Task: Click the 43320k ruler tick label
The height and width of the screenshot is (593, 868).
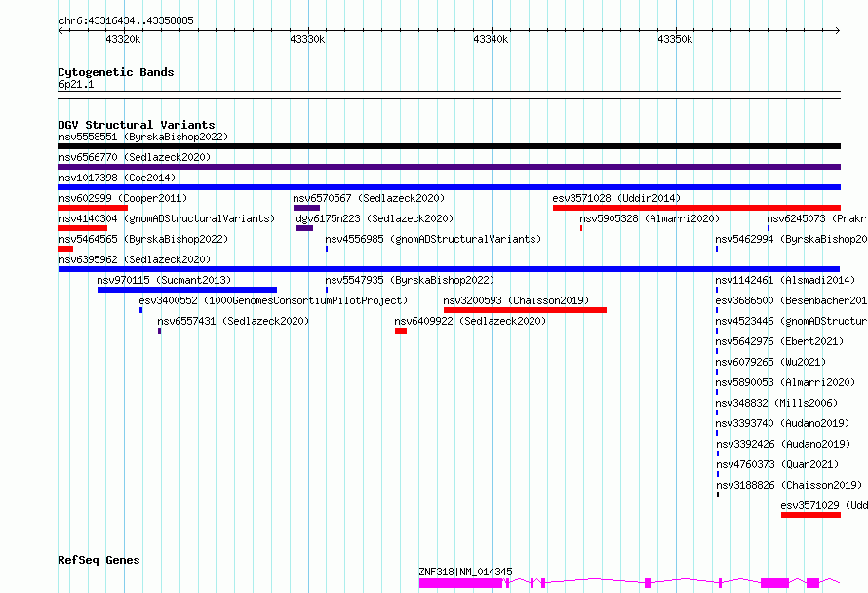Action: (123, 39)
